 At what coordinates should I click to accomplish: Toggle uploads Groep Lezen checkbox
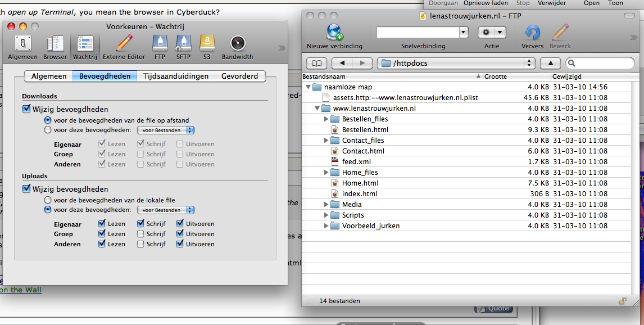point(102,234)
